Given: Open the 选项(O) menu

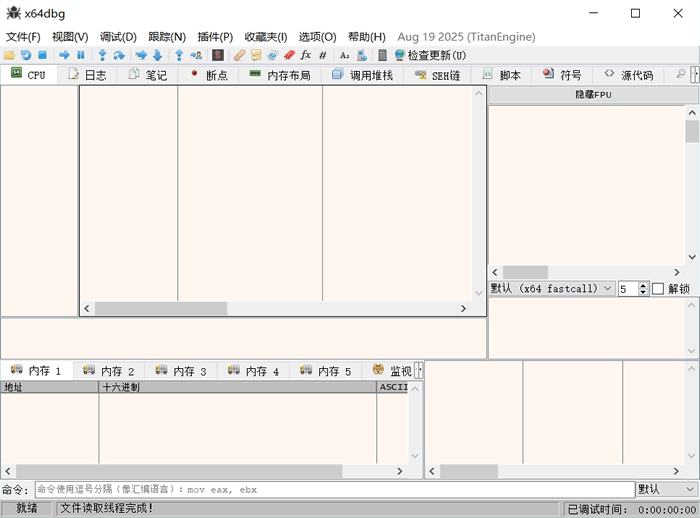Looking at the screenshot, I should [x=317, y=37].
